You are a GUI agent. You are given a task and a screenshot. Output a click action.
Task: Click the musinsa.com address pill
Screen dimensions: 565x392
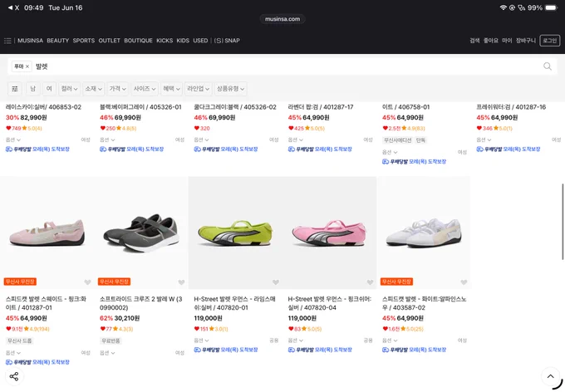tap(282, 19)
